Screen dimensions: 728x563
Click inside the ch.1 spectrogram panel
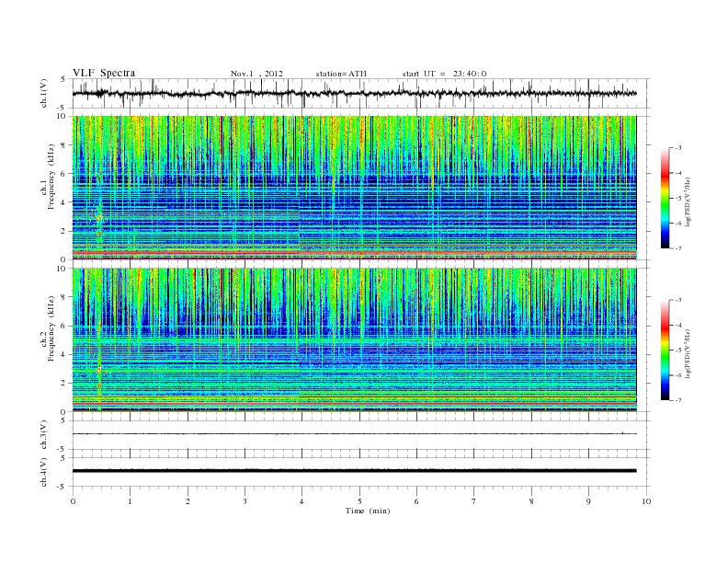point(354,188)
